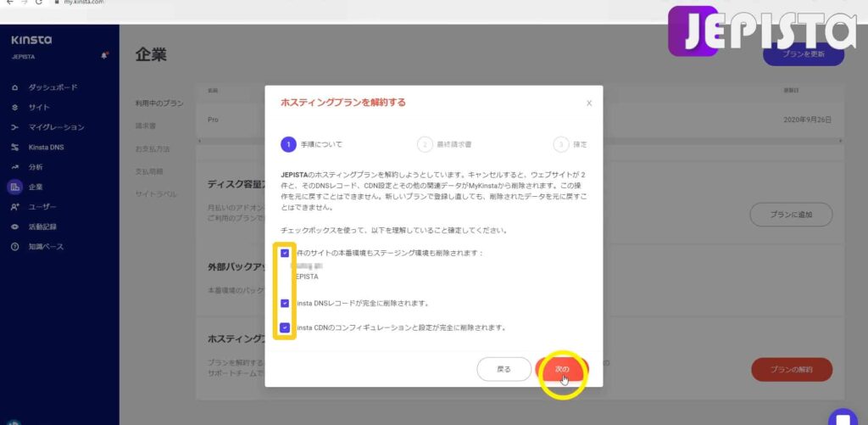Open 知識ベース knowledge base
This screenshot has height=425, width=868.
click(x=46, y=247)
